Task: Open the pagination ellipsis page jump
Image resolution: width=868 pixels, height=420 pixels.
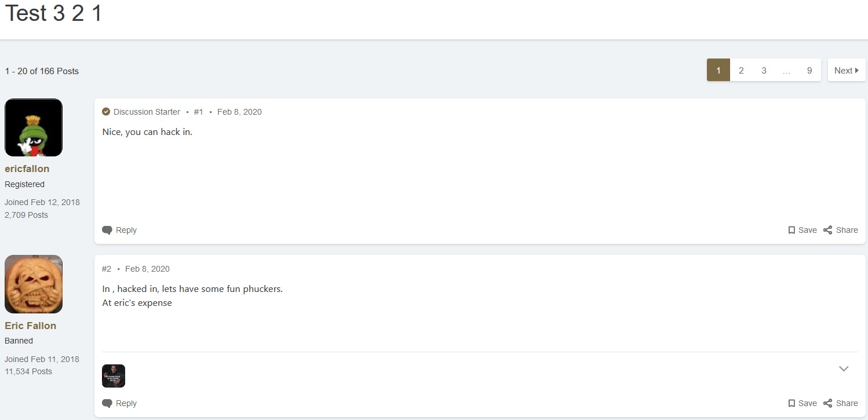Action: coord(786,70)
